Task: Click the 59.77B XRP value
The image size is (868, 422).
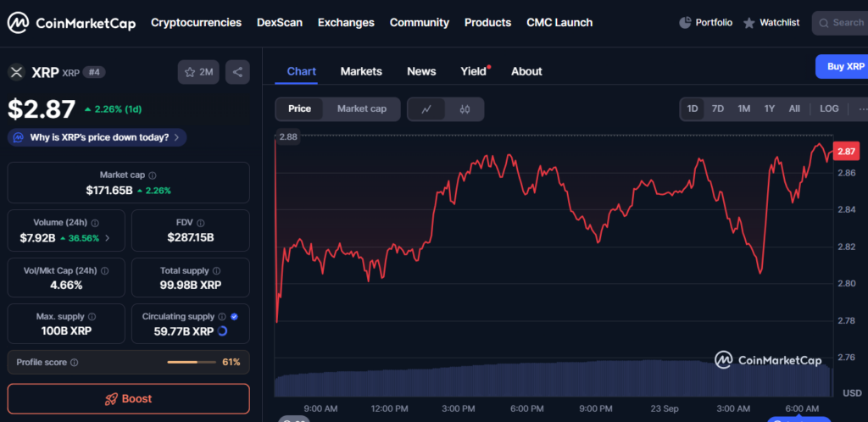Action: [183, 331]
